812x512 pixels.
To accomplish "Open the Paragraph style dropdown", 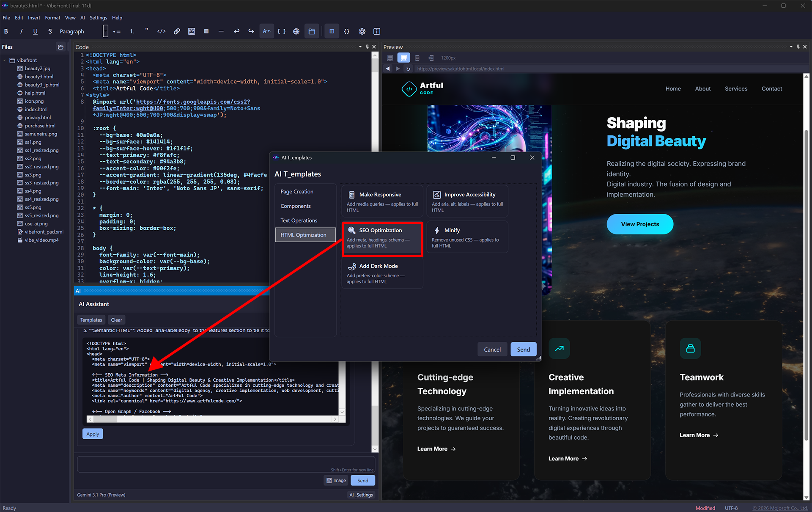I will point(72,31).
